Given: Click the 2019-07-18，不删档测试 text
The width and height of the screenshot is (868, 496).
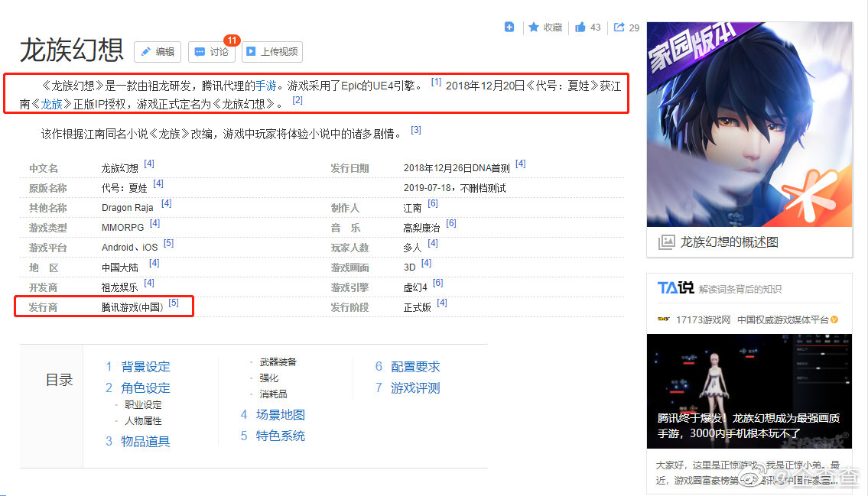Looking at the screenshot, I should pyautogui.click(x=454, y=188).
